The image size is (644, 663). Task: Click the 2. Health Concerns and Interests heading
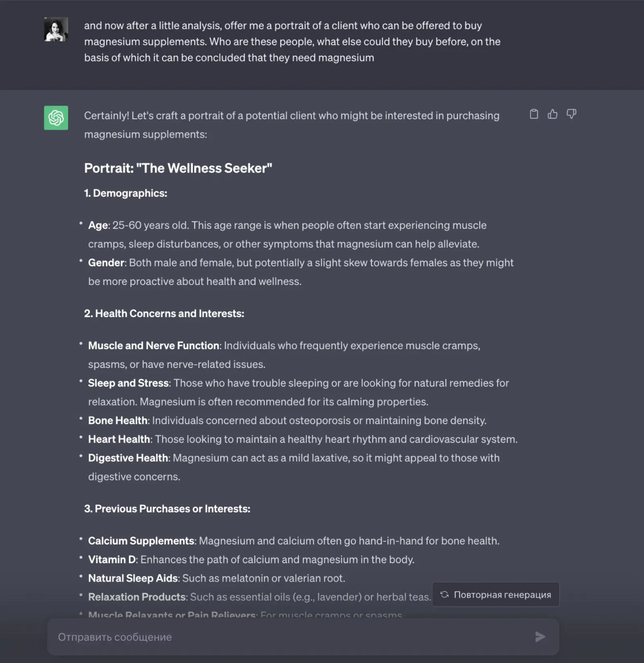164,314
